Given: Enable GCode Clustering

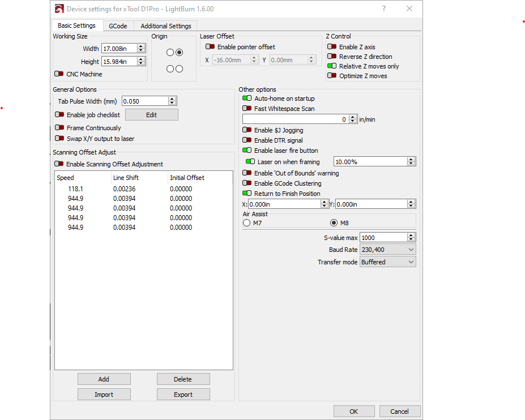Looking at the screenshot, I should (246, 183).
